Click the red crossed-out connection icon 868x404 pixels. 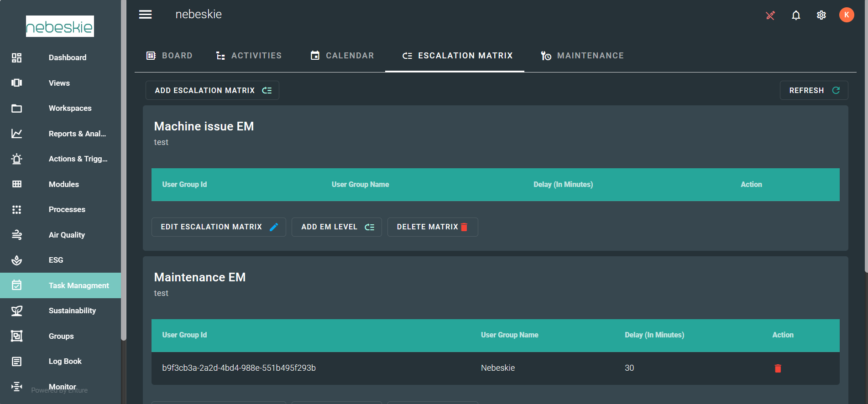click(770, 16)
